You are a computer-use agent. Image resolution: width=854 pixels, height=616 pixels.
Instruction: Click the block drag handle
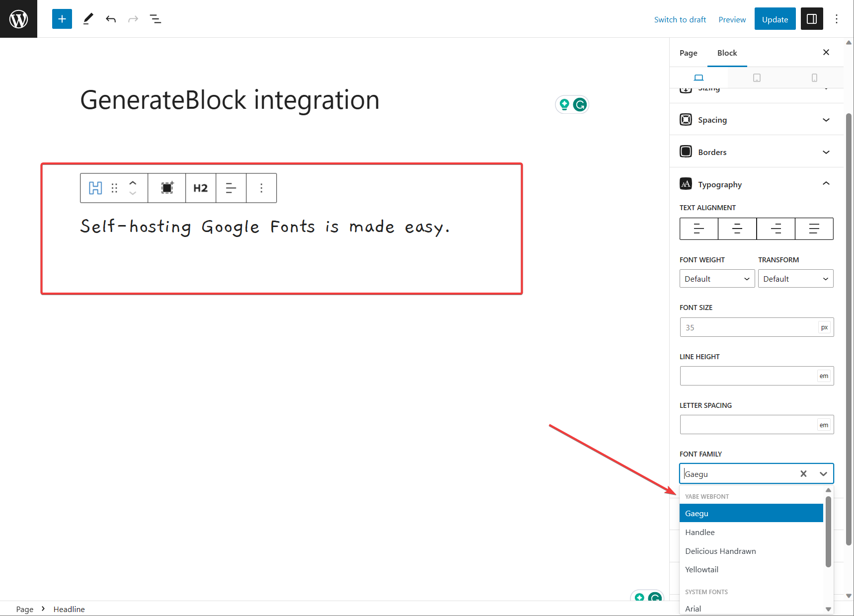pyautogui.click(x=114, y=188)
